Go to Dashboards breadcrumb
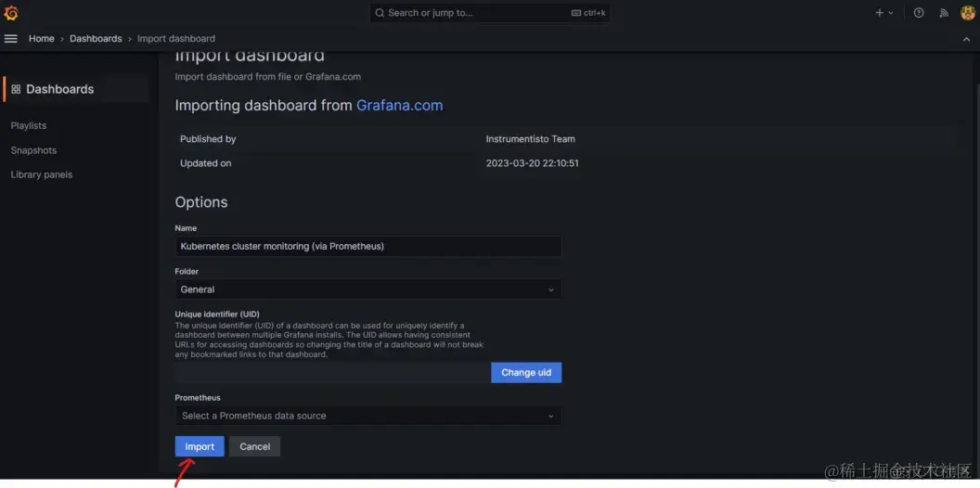This screenshot has width=980, height=488. tap(96, 39)
